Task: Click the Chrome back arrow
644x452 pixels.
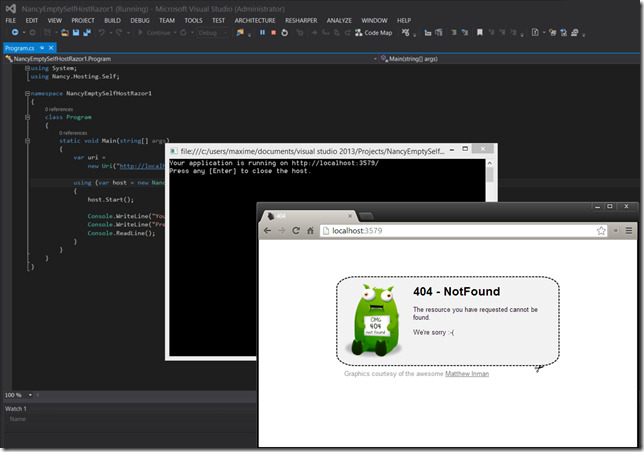Action: (267, 231)
